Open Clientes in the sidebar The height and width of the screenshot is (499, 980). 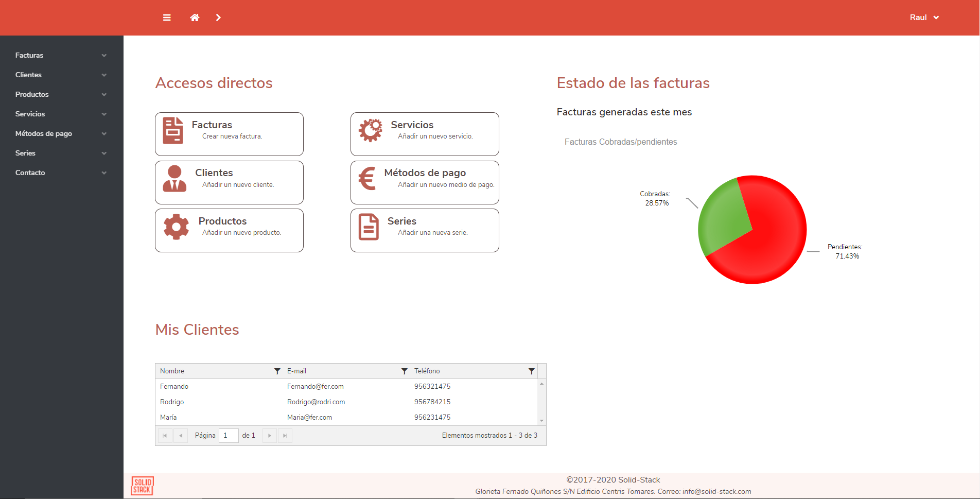(28, 75)
